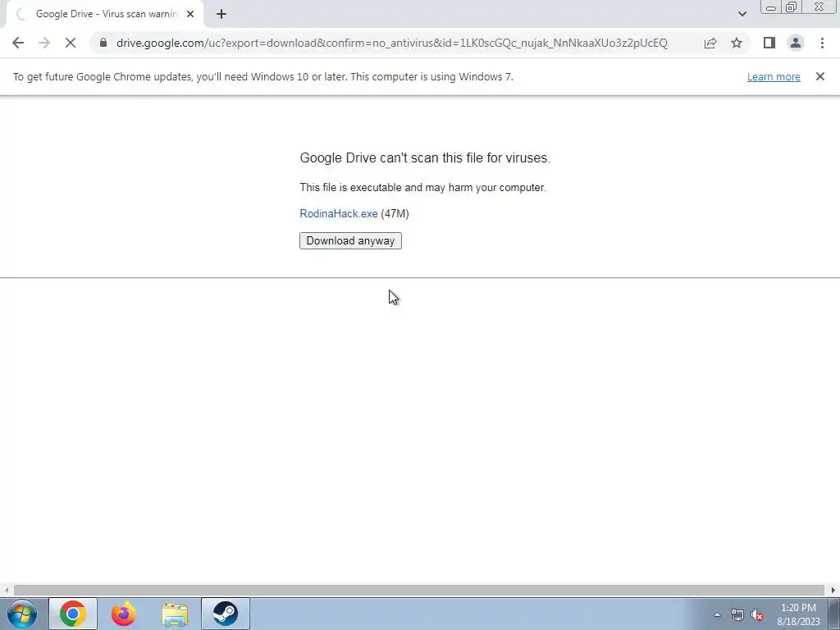This screenshot has width=840, height=630.
Task: Restore down the Chrome window
Action: [x=791, y=7]
